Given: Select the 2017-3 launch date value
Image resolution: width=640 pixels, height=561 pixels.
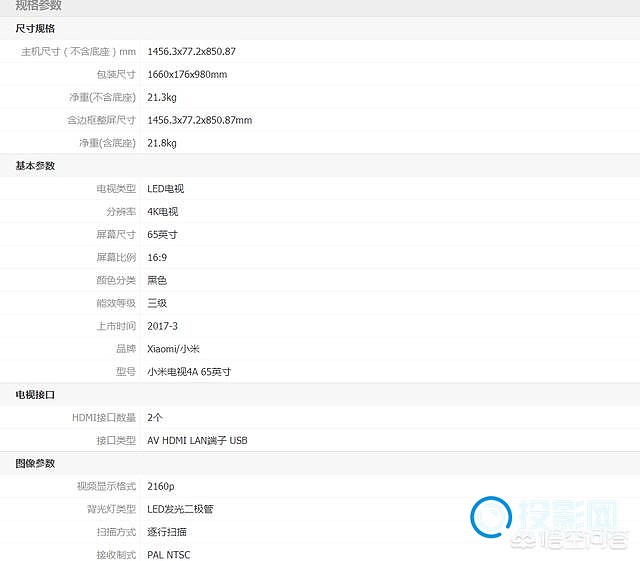Looking at the screenshot, I should click(162, 326).
